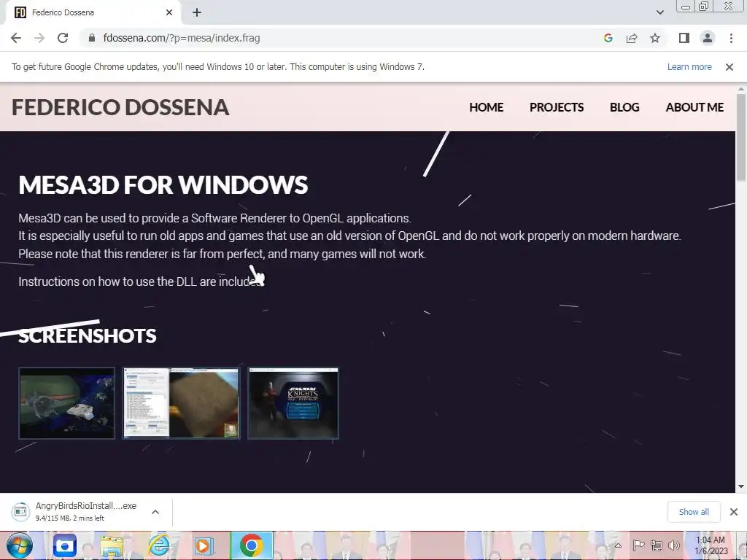The width and height of the screenshot is (747, 560).
Task: Dismiss the Chrome update notification bar
Action: pyautogui.click(x=729, y=67)
